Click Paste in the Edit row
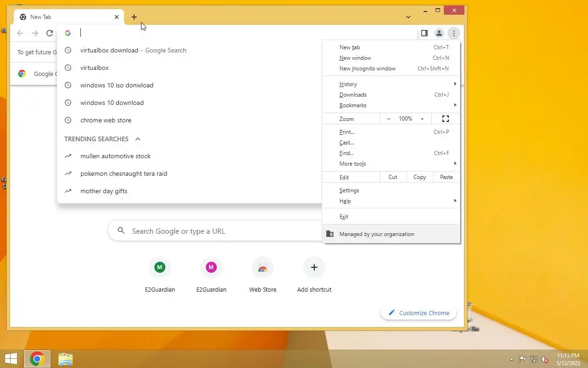This screenshot has width=588, height=368. [447, 177]
